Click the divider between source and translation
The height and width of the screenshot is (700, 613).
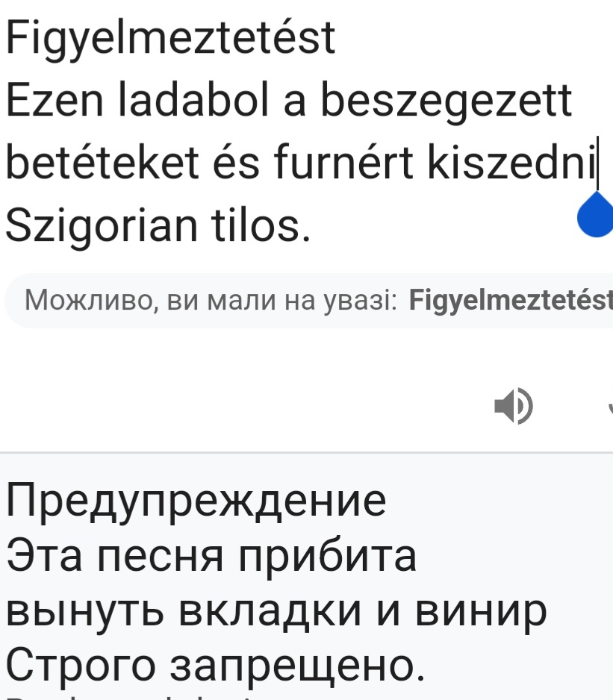306,453
